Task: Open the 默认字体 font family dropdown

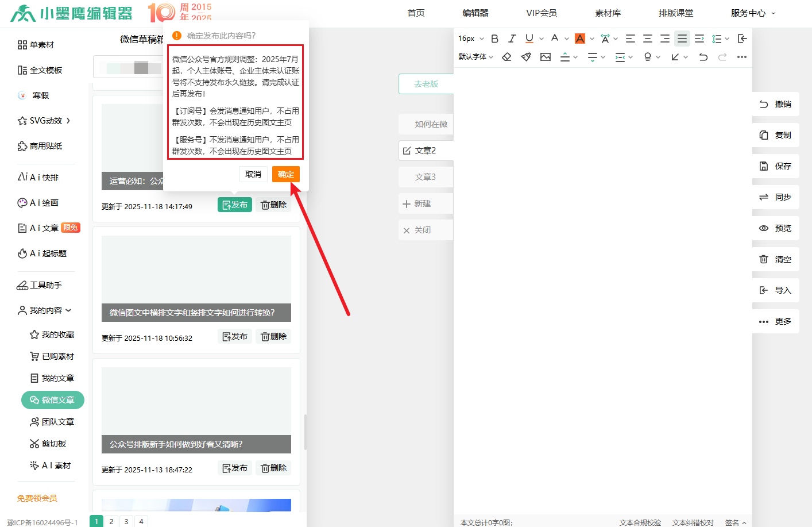Action: pos(476,57)
